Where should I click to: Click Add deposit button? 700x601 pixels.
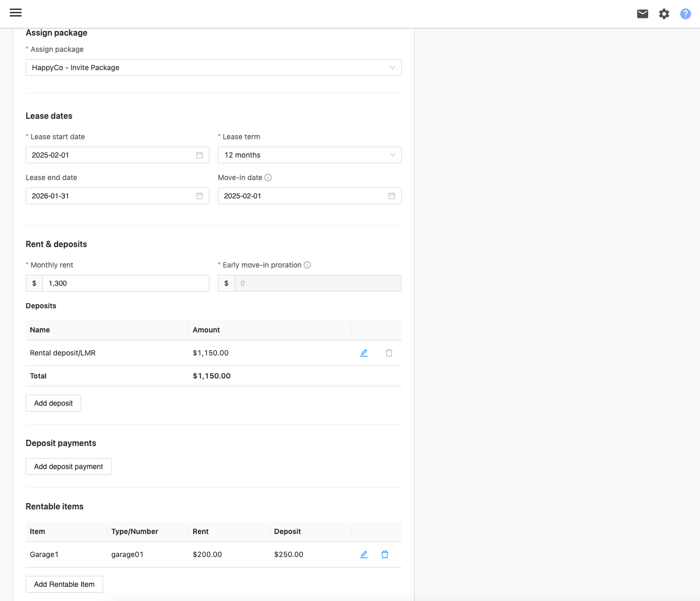[53, 403]
